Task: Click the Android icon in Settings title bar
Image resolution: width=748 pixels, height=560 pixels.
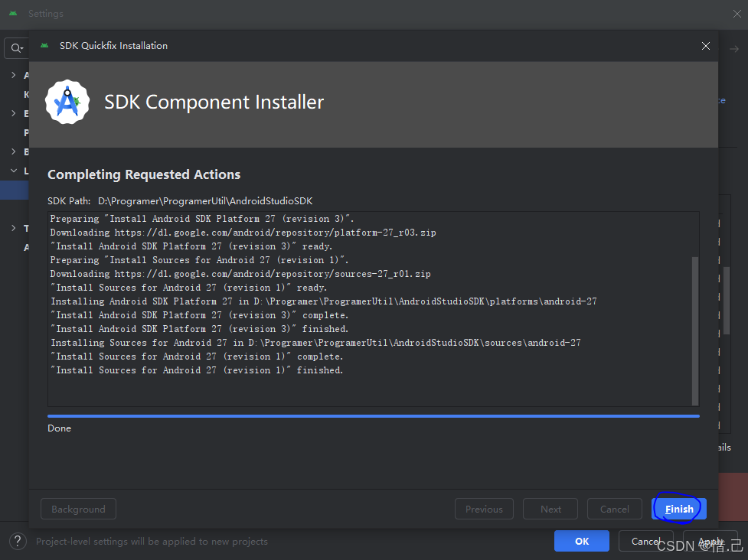Action: pos(13,13)
